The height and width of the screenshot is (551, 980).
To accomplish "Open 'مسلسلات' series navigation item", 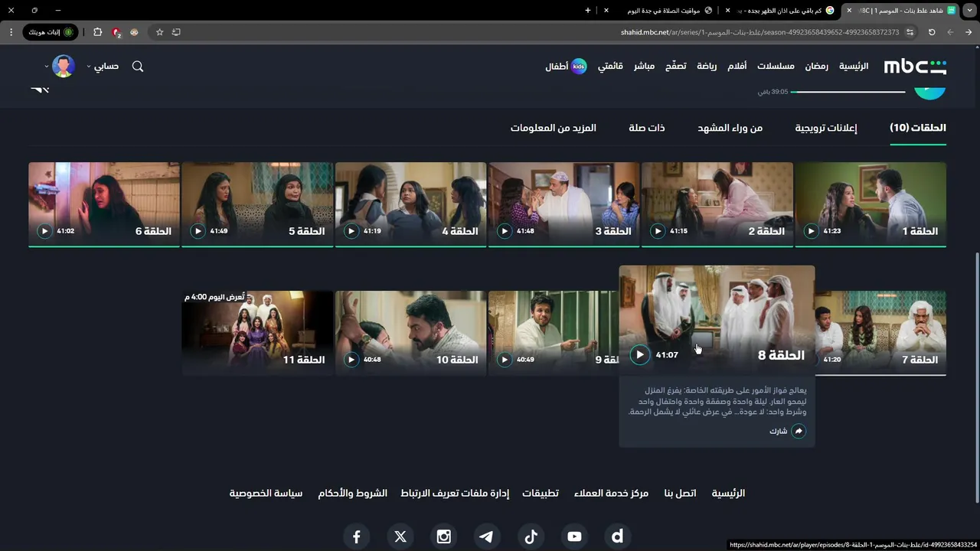I will (x=776, y=67).
